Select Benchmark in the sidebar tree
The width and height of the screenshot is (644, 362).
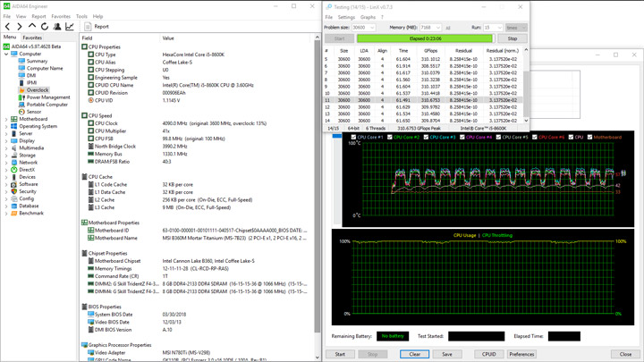point(30,213)
